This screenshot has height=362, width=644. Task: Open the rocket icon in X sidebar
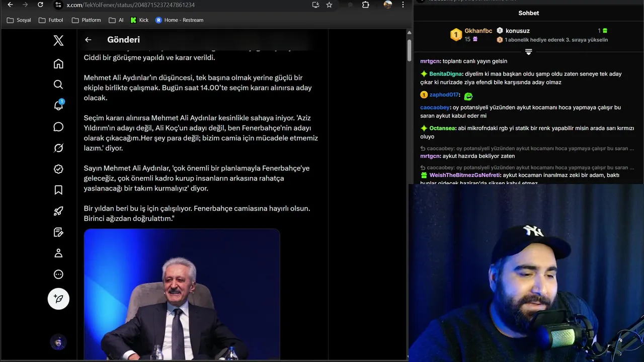point(58,211)
